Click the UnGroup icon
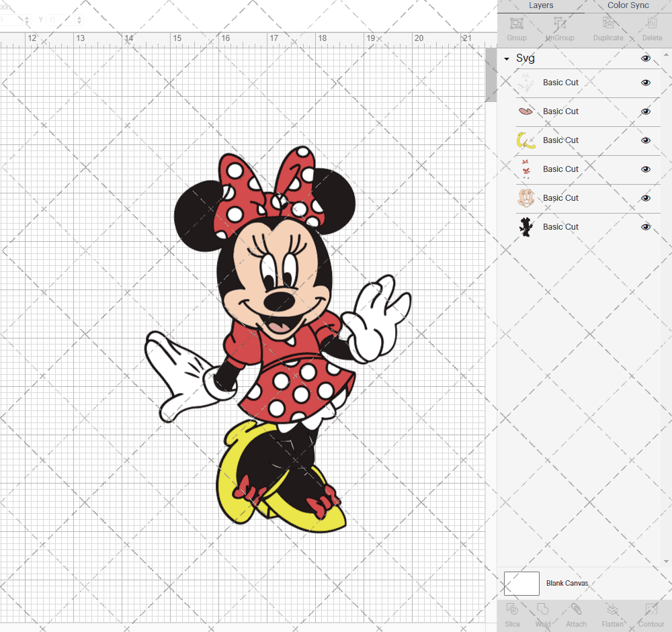Screen dimensions: 672x632 [x=560, y=23]
